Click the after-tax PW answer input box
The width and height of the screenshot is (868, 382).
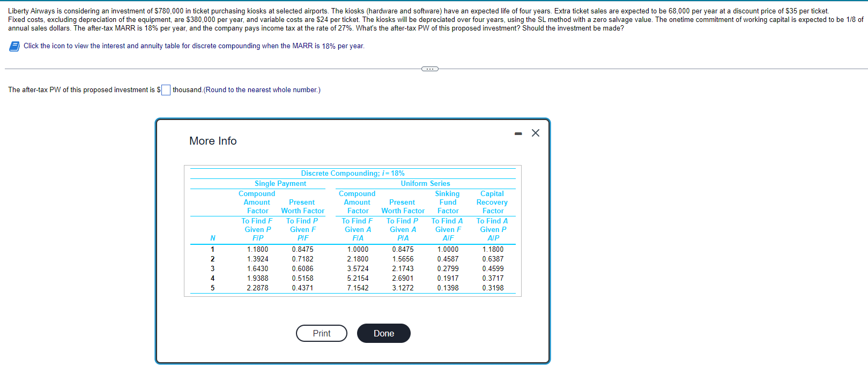[x=166, y=90]
